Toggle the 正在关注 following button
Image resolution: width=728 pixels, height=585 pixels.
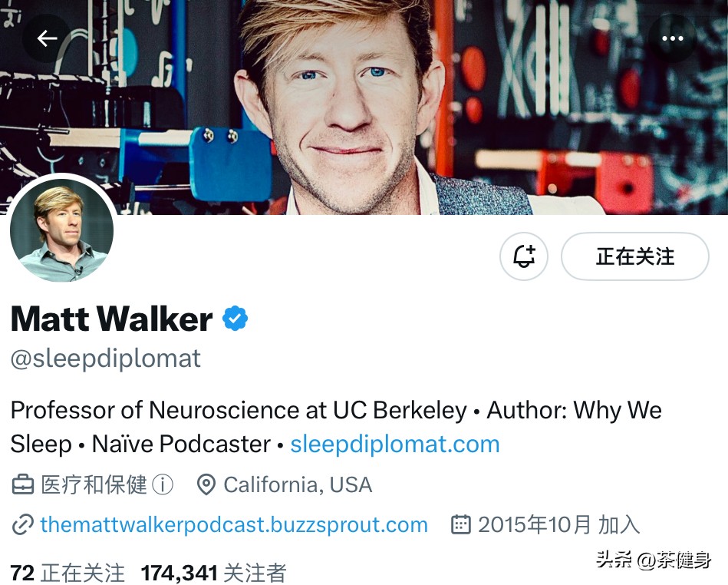(x=634, y=256)
